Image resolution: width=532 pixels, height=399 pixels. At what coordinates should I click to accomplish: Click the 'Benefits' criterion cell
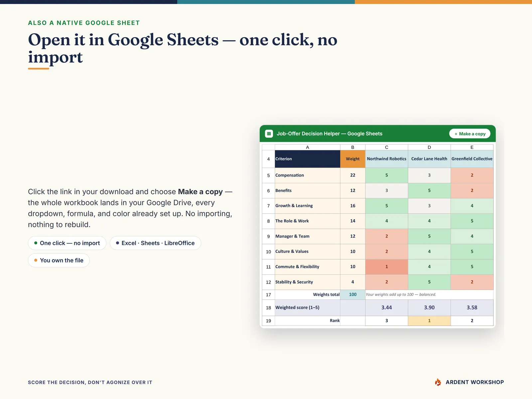point(308,191)
